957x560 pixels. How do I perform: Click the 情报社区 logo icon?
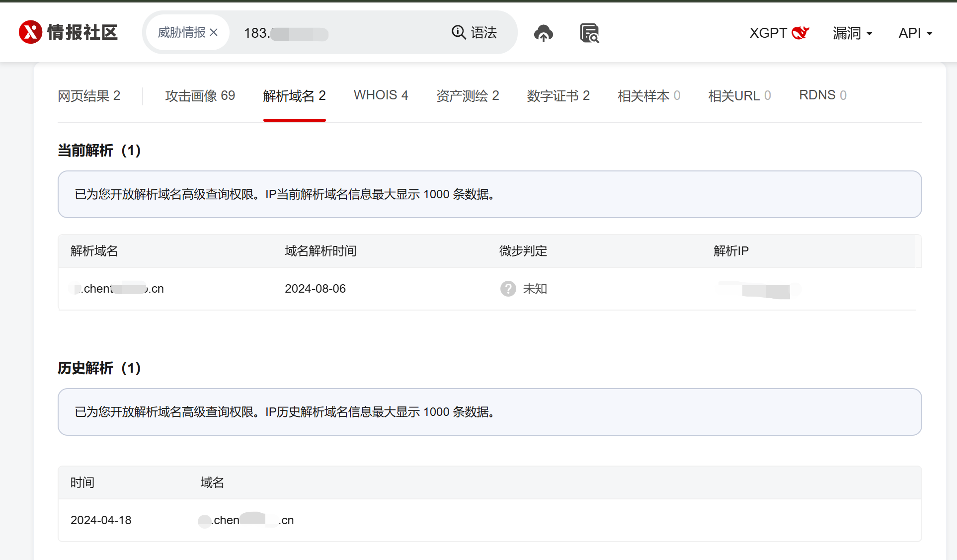coord(30,32)
